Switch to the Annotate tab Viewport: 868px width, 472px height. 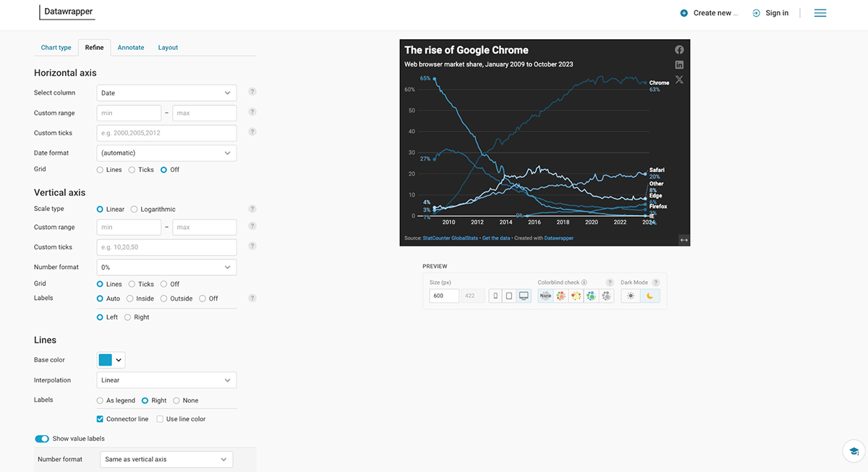click(x=131, y=47)
